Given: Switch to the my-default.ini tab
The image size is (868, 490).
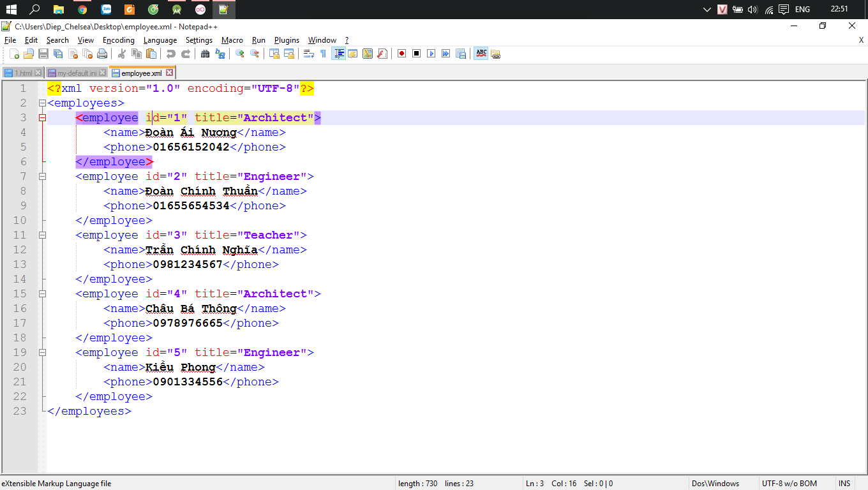Looking at the screenshot, I should [x=77, y=73].
